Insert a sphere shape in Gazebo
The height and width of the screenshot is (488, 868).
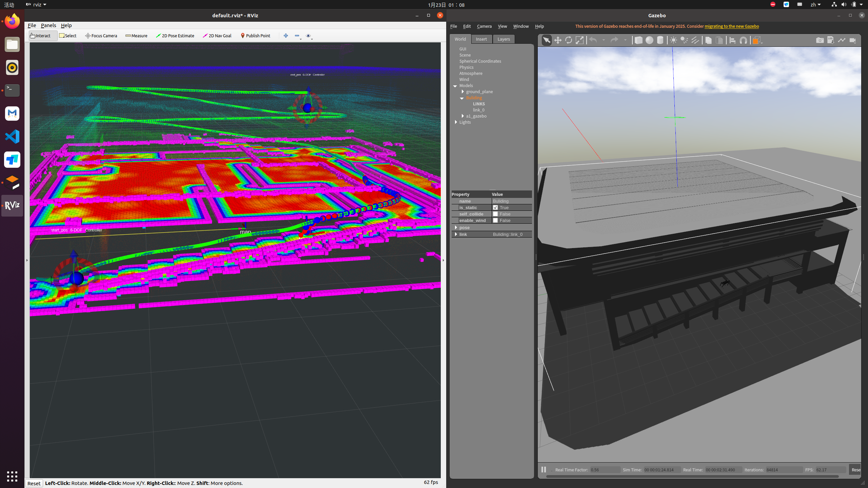coord(649,40)
